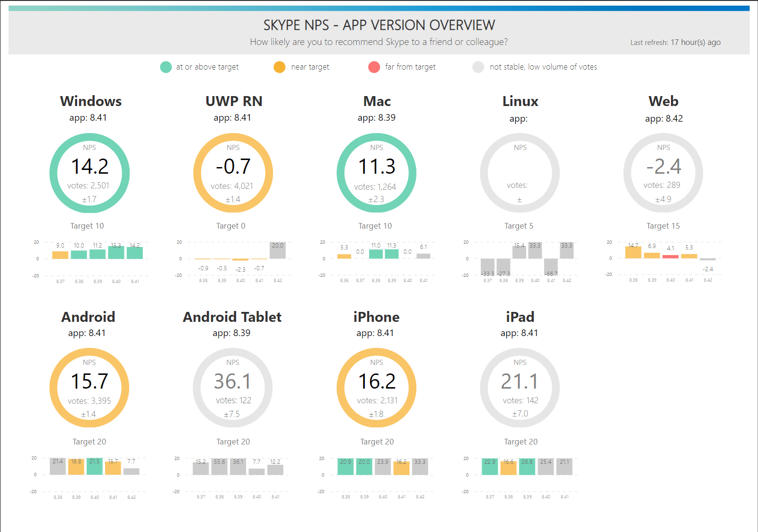Click 'app: 8.42' under Web

pos(664,118)
